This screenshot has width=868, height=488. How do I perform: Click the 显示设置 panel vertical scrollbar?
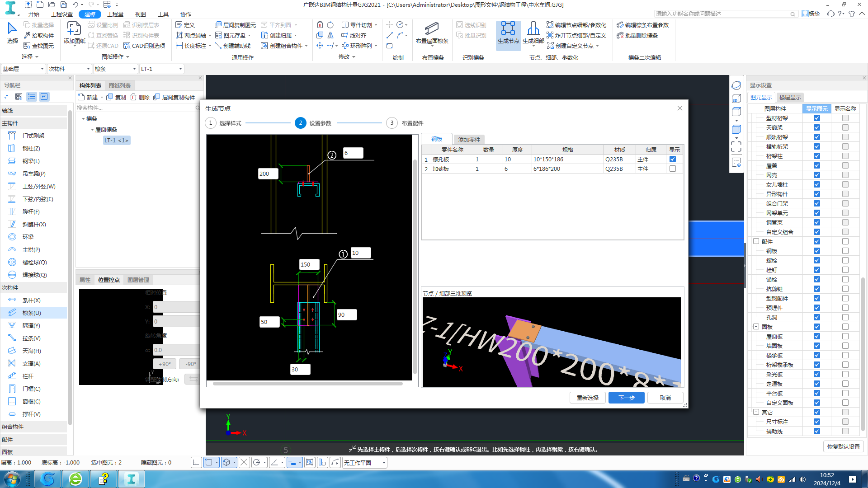[x=863, y=355]
